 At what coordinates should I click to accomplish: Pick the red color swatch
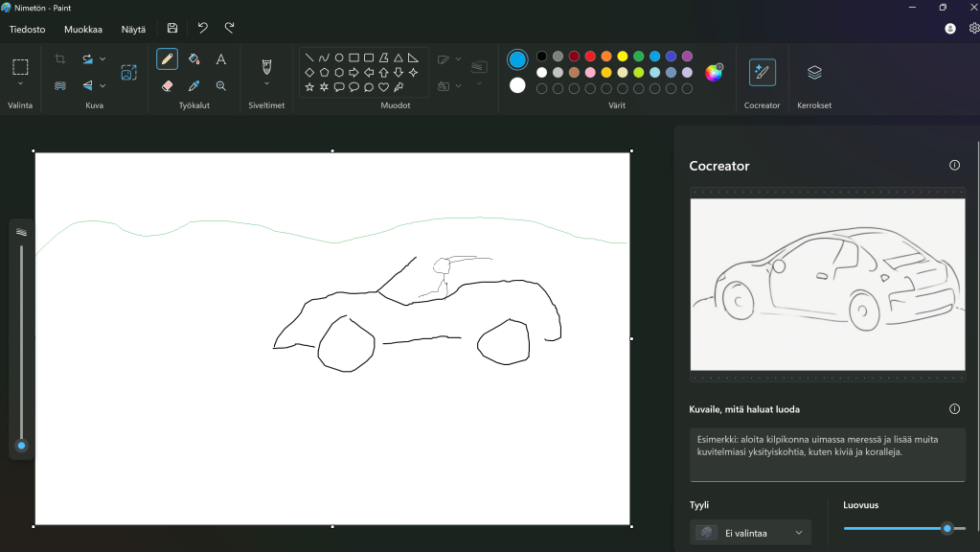coord(590,57)
